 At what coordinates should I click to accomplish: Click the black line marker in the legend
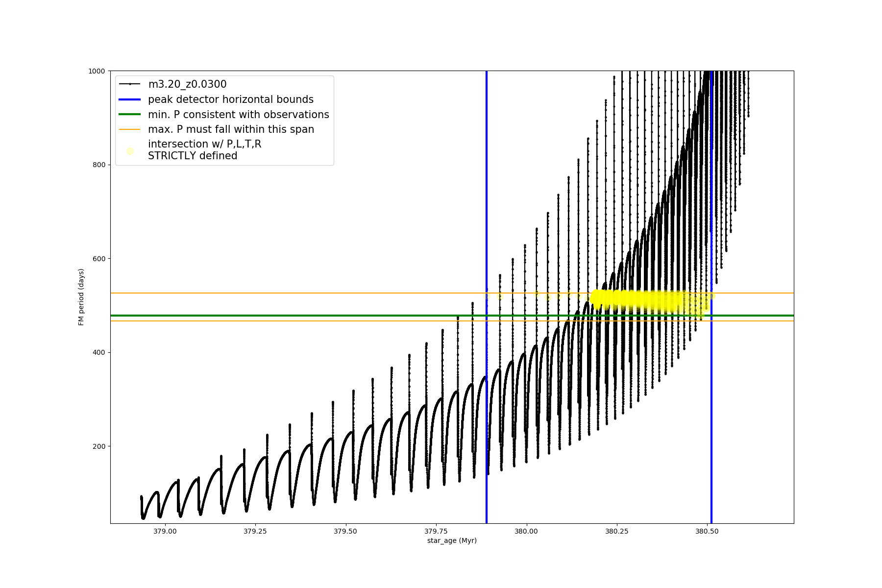click(x=130, y=84)
